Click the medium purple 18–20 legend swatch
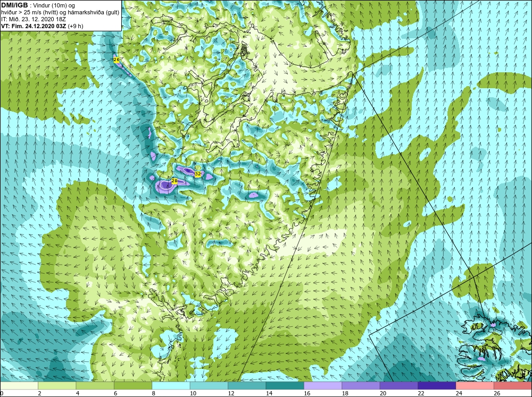Image resolution: width=532 pixels, height=397 pixels. tap(361, 386)
